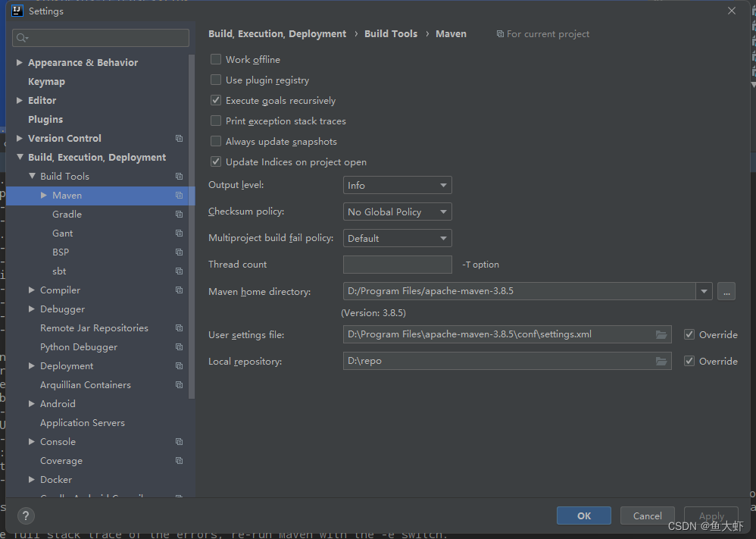
Task: Click the search magnifier icon in settings search
Action: [22, 38]
